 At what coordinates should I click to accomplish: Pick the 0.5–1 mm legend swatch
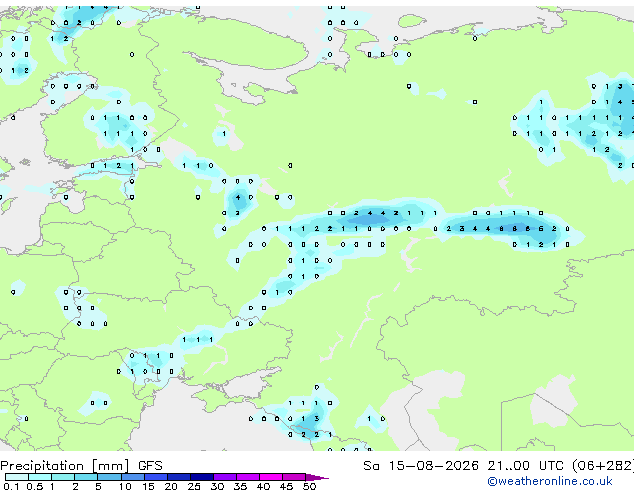click(x=40, y=477)
